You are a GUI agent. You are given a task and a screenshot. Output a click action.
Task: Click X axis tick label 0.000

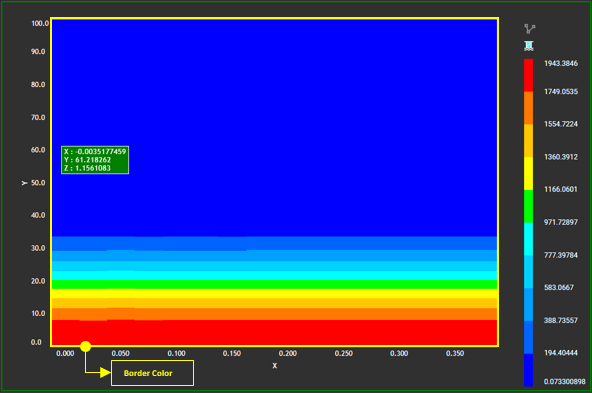[x=65, y=354]
